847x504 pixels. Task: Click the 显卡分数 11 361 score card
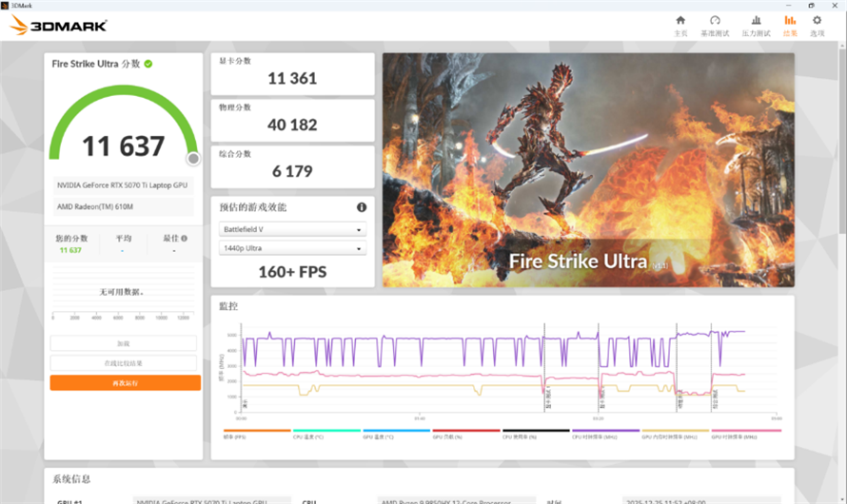tap(292, 74)
